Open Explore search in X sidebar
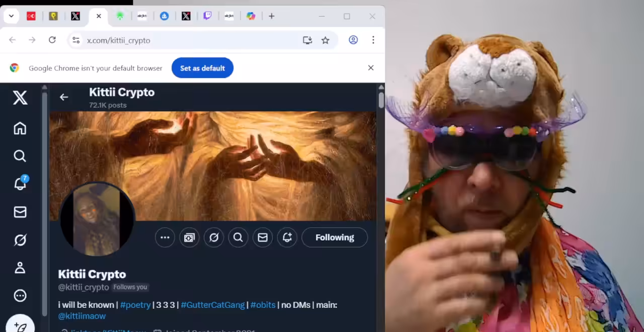This screenshot has width=644, height=332. [20, 156]
